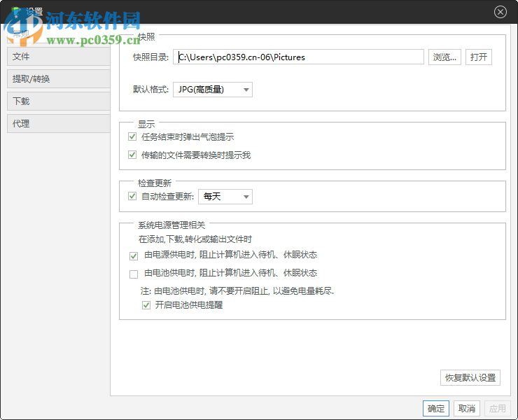Uncheck 传输的文件需要转换时提示我
518x420 pixels.
(x=132, y=155)
